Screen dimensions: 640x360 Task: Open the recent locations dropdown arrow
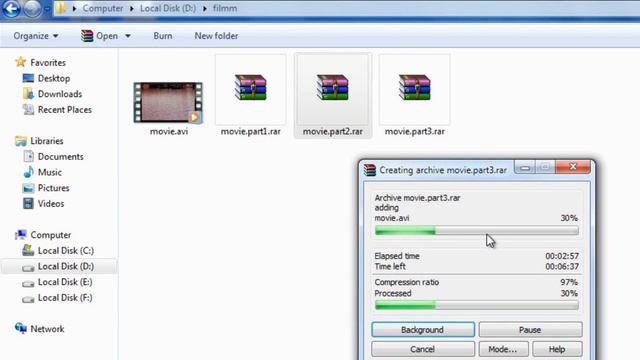tap(47, 9)
